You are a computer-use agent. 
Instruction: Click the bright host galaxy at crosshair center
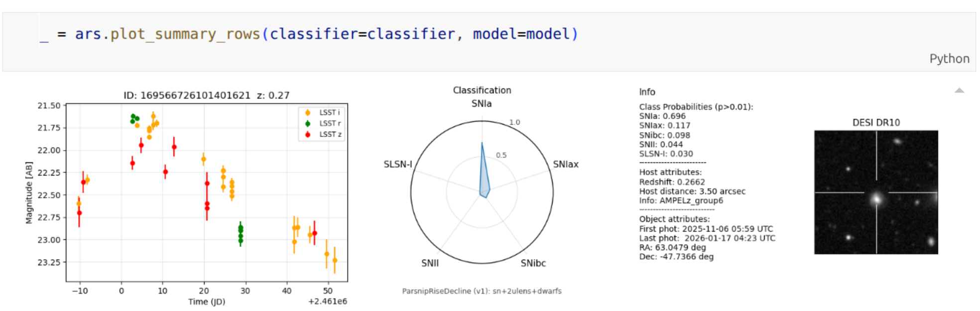pyautogui.click(x=876, y=199)
